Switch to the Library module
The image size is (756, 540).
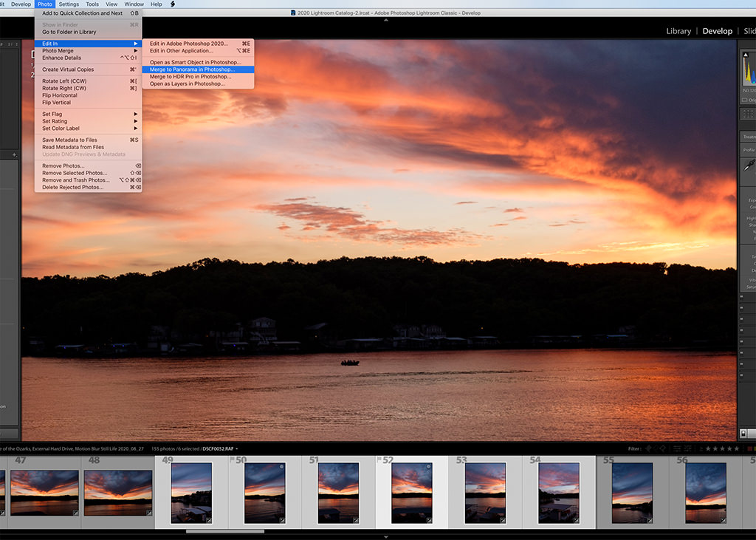(x=678, y=31)
